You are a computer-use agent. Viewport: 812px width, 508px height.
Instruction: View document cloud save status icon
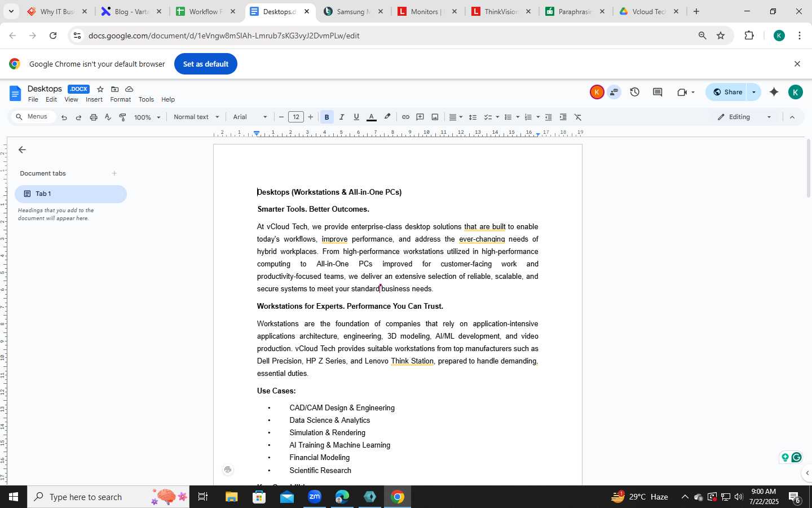coord(129,89)
